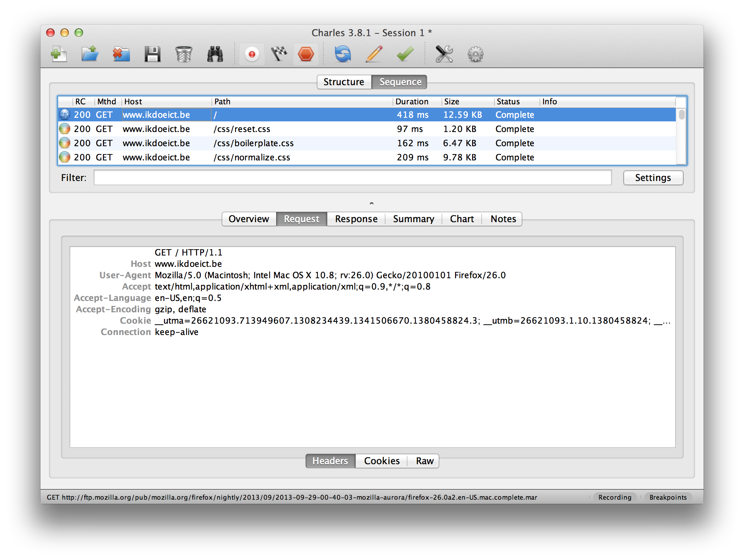The height and width of the screenshot is (560, 744).
Task: Repeat the request using the blue refresh icon
Action: coord(343,54)
